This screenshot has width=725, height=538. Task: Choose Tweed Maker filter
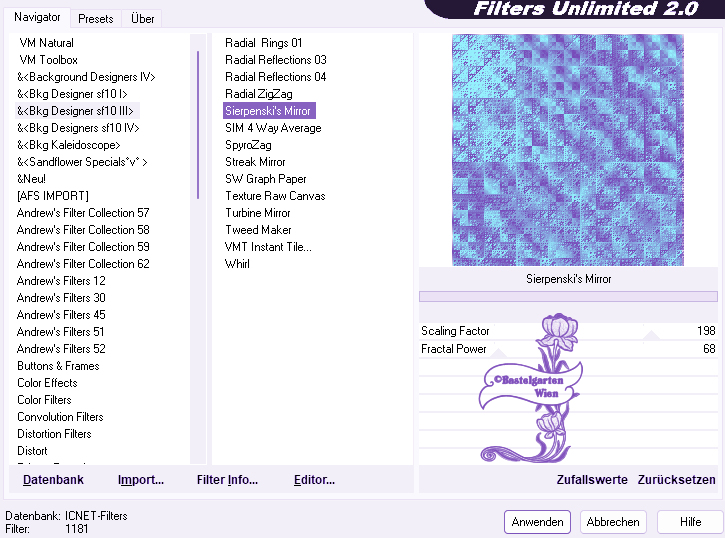coord(258,230)
